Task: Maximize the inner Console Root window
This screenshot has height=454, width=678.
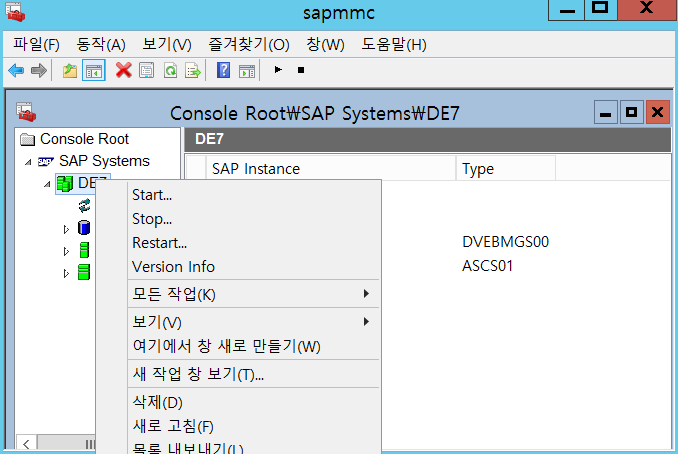Action: coord(631,112)
